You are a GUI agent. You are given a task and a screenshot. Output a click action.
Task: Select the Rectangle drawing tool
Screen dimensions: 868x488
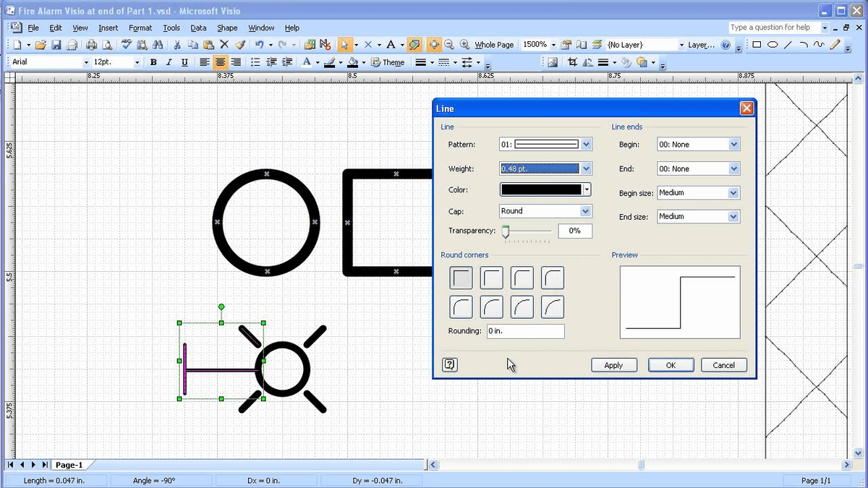755,45
